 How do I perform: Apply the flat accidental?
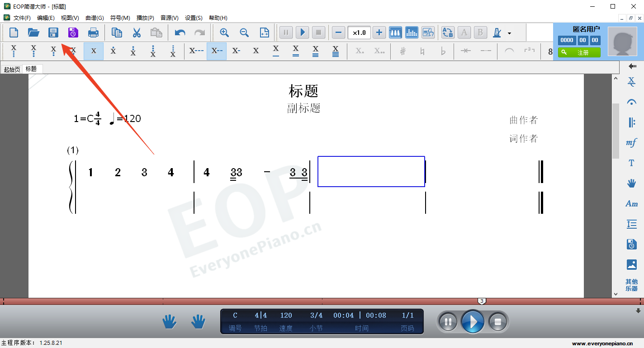(443, 51)
